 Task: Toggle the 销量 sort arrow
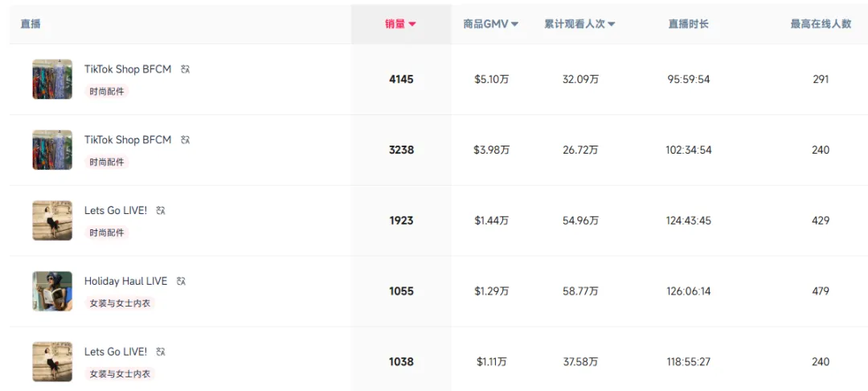pos(412,24)
